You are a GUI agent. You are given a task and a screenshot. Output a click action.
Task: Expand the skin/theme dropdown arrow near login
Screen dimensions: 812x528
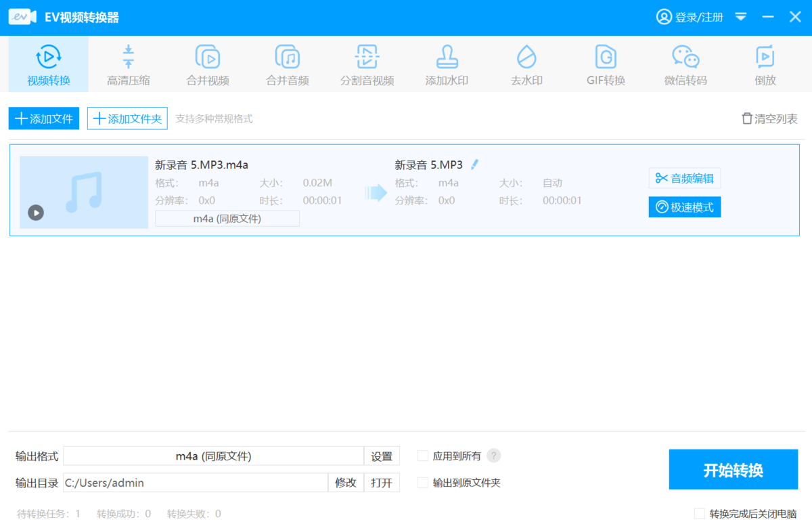pos(741,16)
